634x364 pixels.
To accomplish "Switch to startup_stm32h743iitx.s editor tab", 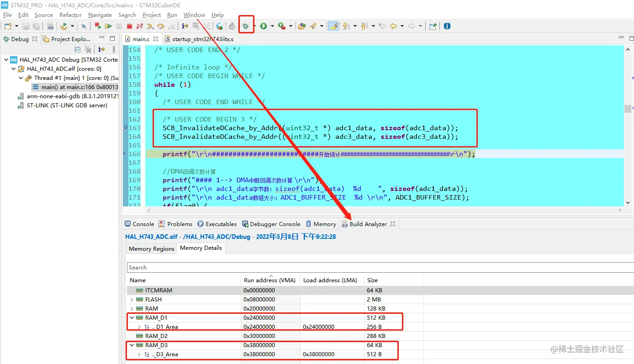I will pyautogui.click(x=199, y=39).
